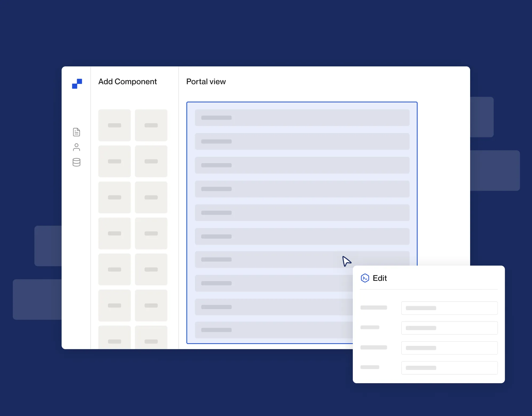This screenshot has width=532, height=416.
Task: Click the Edit heading in the popup
Action: 380,278
